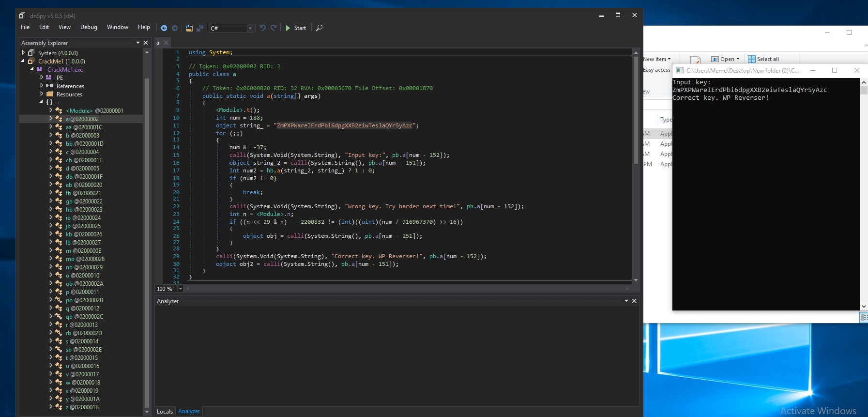Click the References node icon
Screen dimensions: 868x417
pyautogui.click(x=49, y=86)
